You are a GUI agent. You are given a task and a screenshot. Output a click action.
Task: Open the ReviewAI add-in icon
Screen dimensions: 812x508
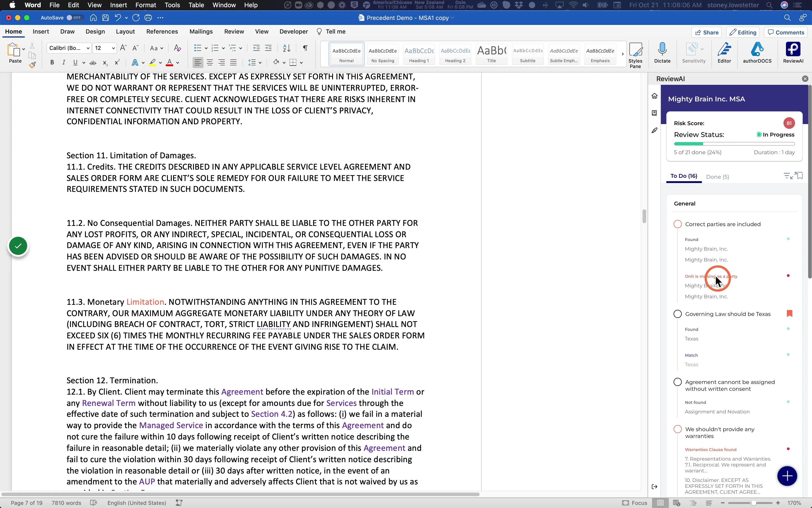(x=793, y=53)
